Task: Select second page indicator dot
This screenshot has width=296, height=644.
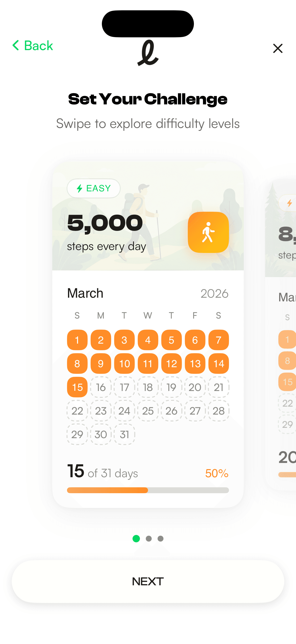Action: tap(149, 538)
